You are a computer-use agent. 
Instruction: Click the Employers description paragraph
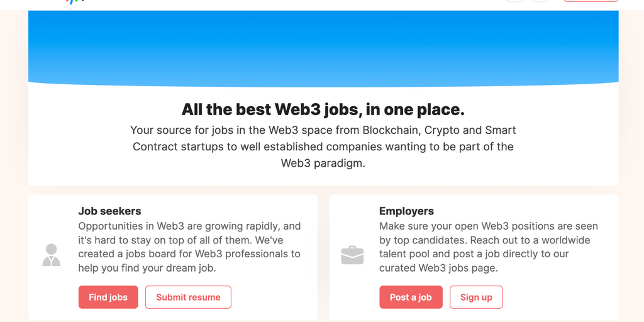pyautogui.click(x=488, y=247)
